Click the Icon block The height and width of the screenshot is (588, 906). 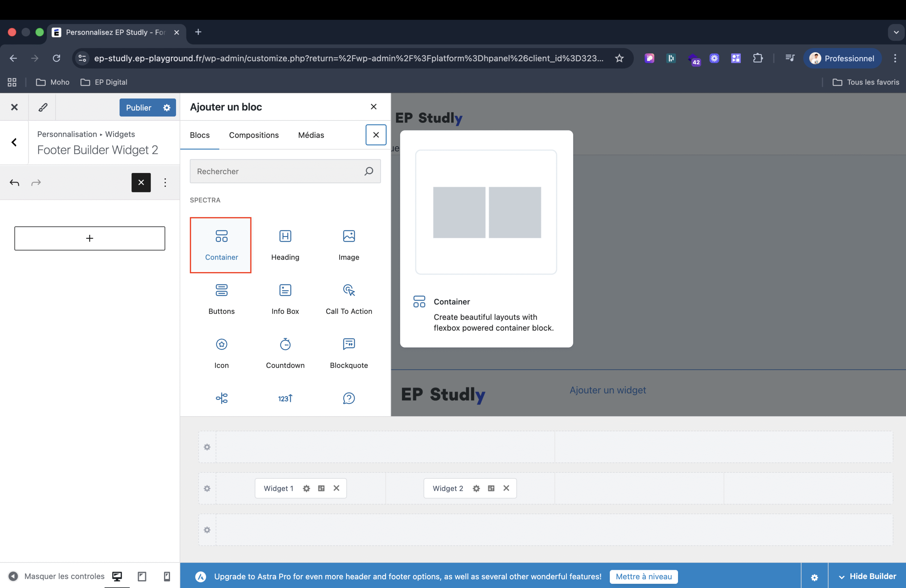coord(222,353)
